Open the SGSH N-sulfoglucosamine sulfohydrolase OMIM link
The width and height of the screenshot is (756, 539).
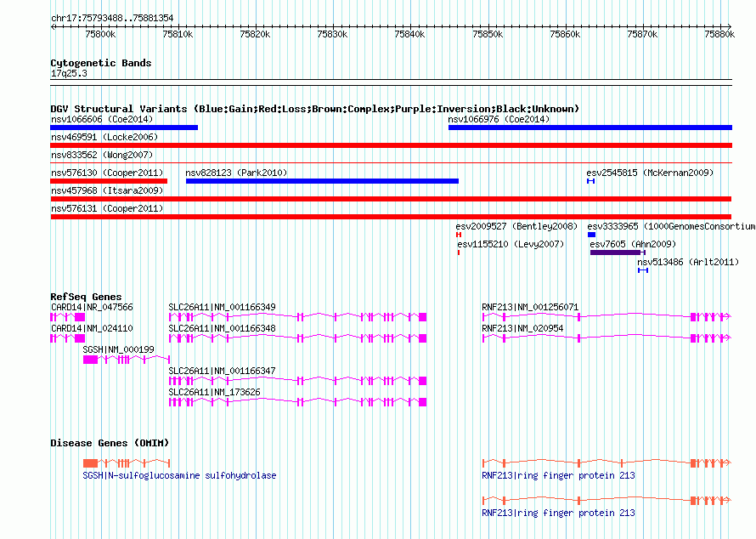point(179,475)
